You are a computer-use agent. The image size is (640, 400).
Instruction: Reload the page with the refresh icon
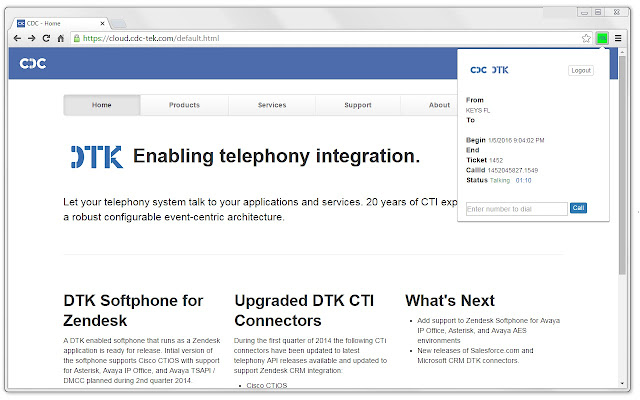pyautogui.click(x=46, y=38)
